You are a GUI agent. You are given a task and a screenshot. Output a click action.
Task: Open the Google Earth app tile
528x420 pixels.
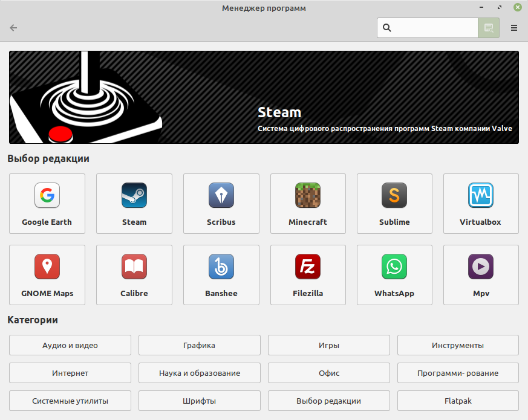point(47,204)
